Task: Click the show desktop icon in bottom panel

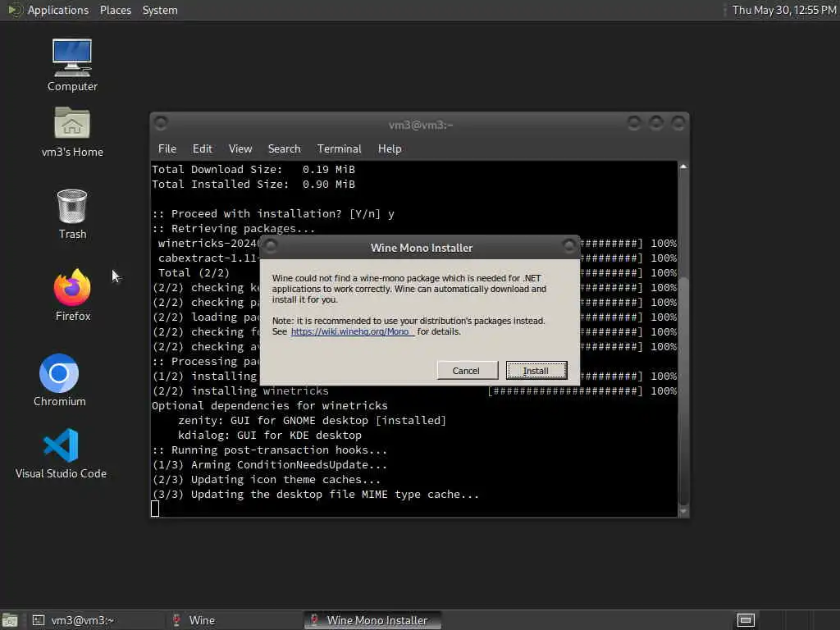Action: (x=10, y=620)
